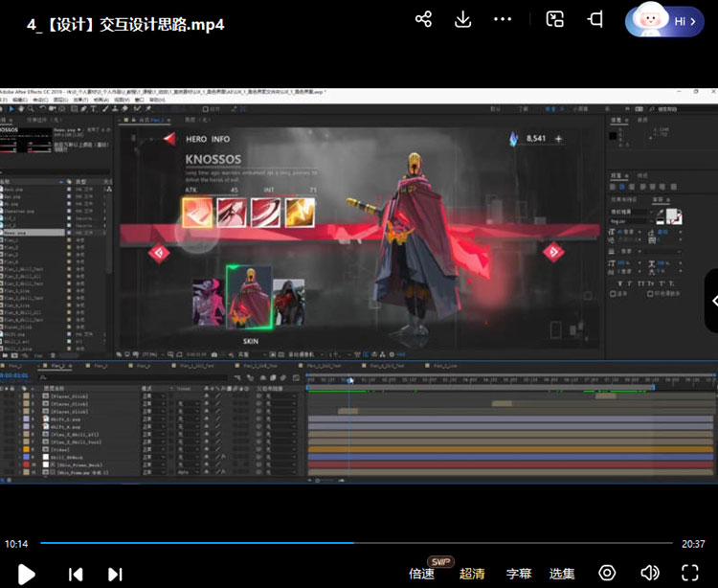
Task: Click the orange layer 8 label color
Action: (x=27, y=450)
